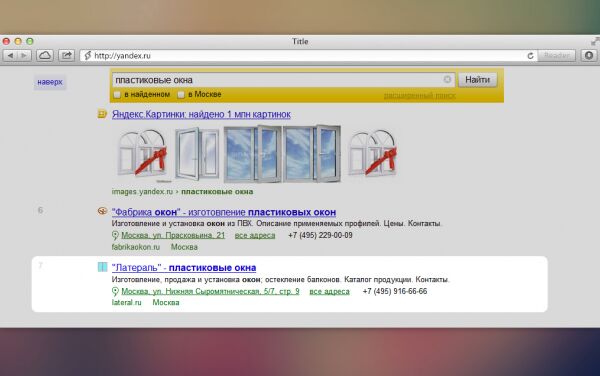Toggle full screen with the corner arrows

pyautogui.click(x=595, y=41)
